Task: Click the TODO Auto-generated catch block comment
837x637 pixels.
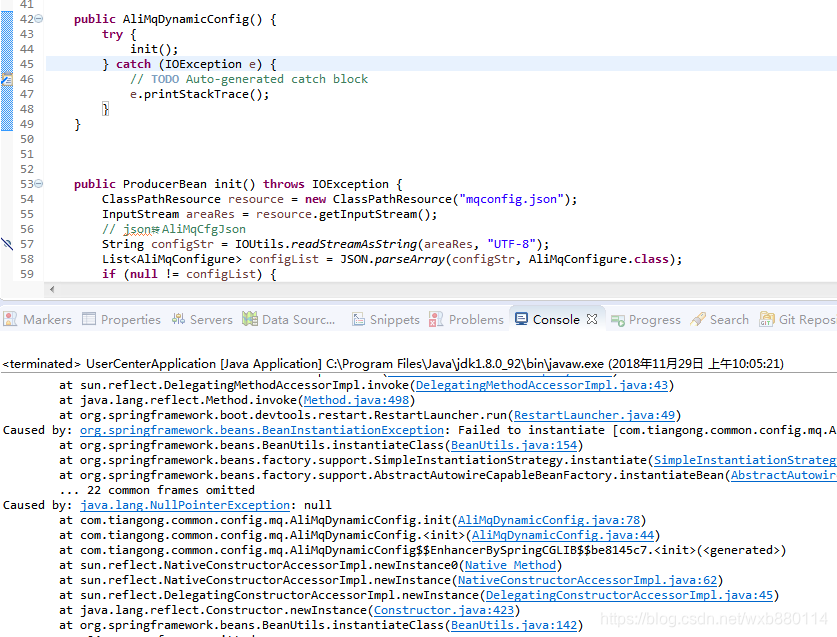Action: click(249, 79)
